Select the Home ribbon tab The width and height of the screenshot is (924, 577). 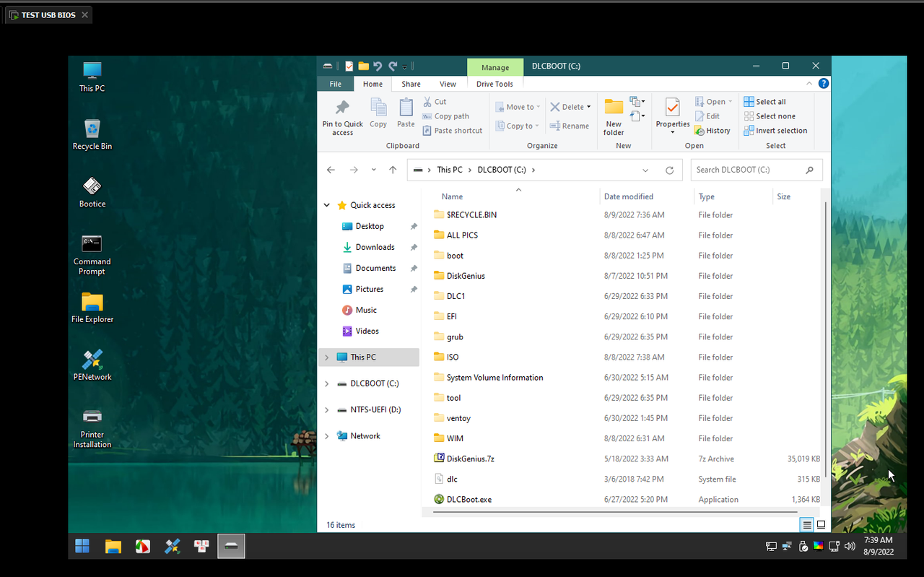pos(373,84)
